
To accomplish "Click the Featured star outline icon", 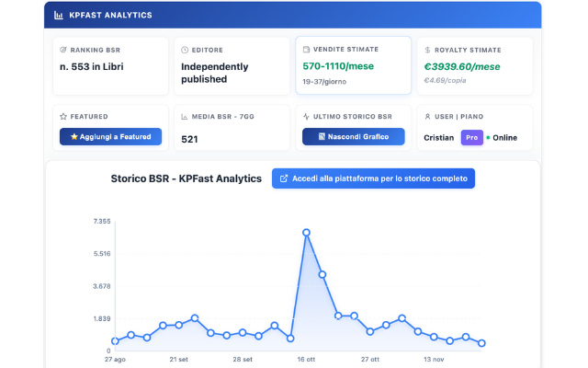I will coord(63,117).
